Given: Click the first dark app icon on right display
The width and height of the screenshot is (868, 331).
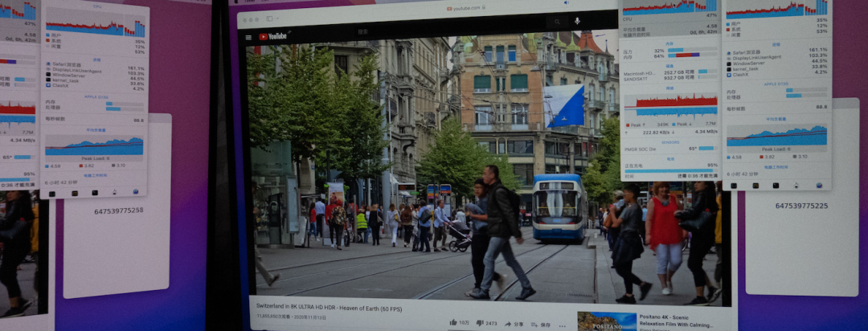Looking at the screenshot, I should [x=734, y=186].
